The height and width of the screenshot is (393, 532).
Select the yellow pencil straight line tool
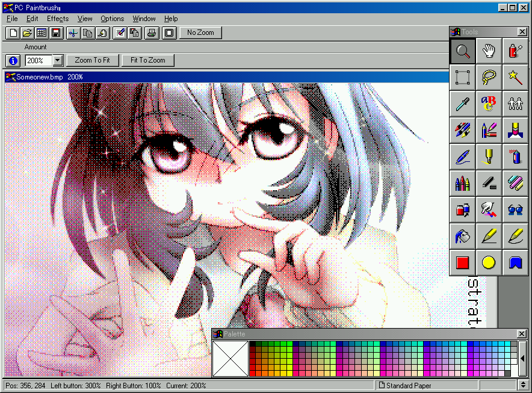coord(489,236)
